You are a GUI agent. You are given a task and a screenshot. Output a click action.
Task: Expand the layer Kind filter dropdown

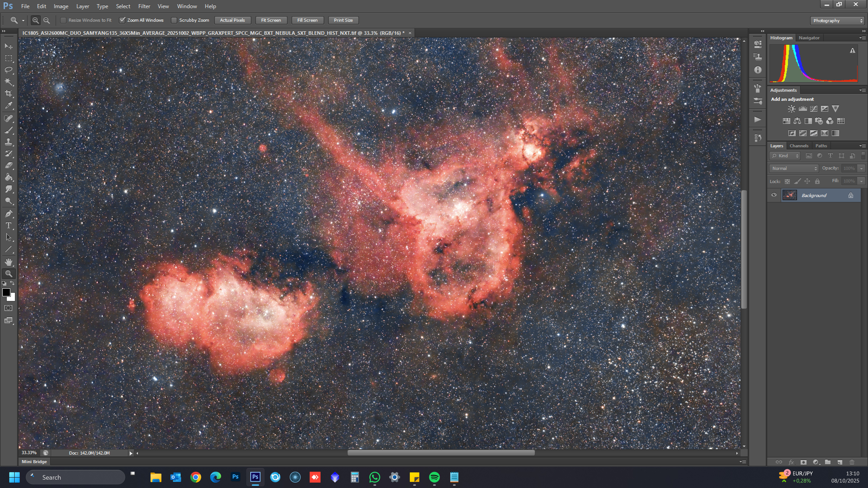(785, 156)
